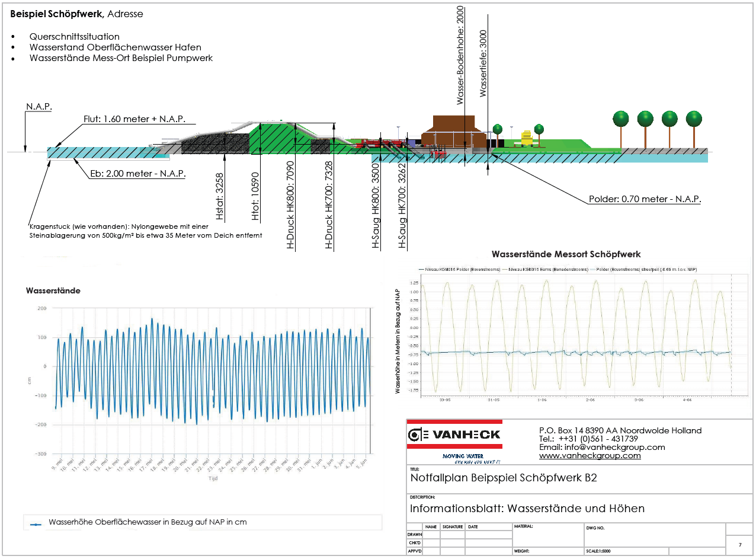The width and height of the screenshot is (756, 559).
Task: Click the description Informationsblatt: Wasserstände und Höhen
Action: coord(527,509)
